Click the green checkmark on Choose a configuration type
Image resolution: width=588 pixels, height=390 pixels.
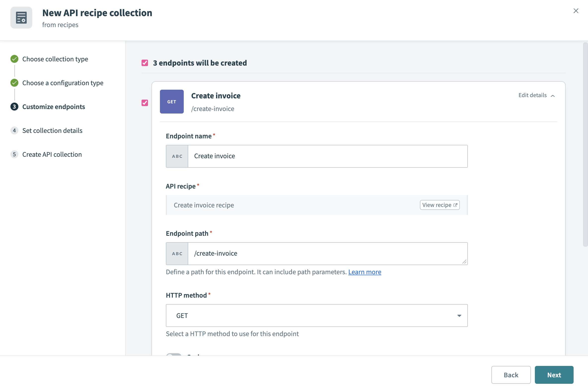click(14, 83)
